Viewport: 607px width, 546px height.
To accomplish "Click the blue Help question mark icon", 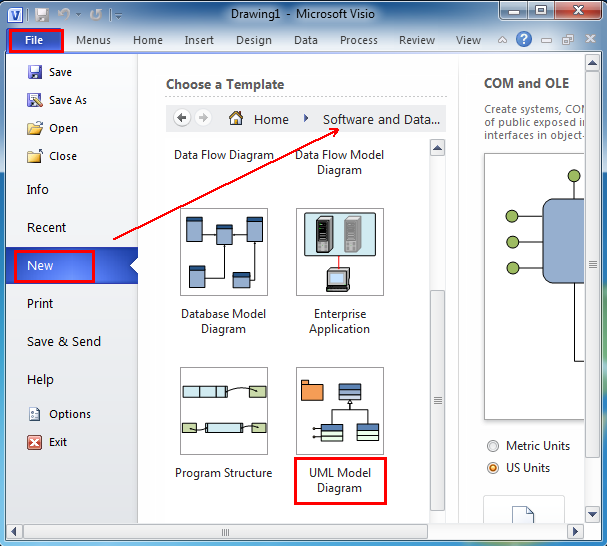I will pos(524,39).
